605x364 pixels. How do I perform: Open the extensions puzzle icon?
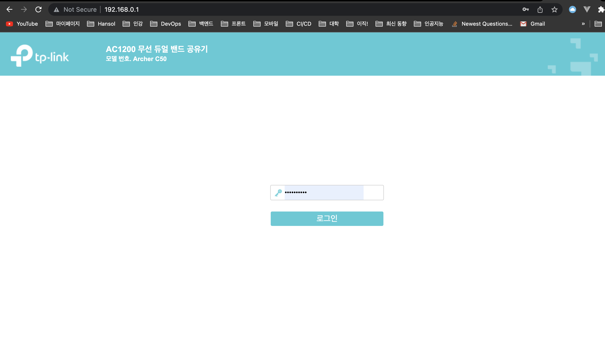[x=601, y=9]
